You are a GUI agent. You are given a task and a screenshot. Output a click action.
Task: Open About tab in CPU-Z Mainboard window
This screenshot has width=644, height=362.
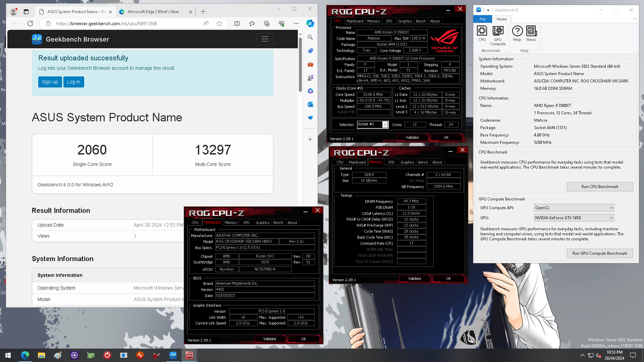point(292,223)
